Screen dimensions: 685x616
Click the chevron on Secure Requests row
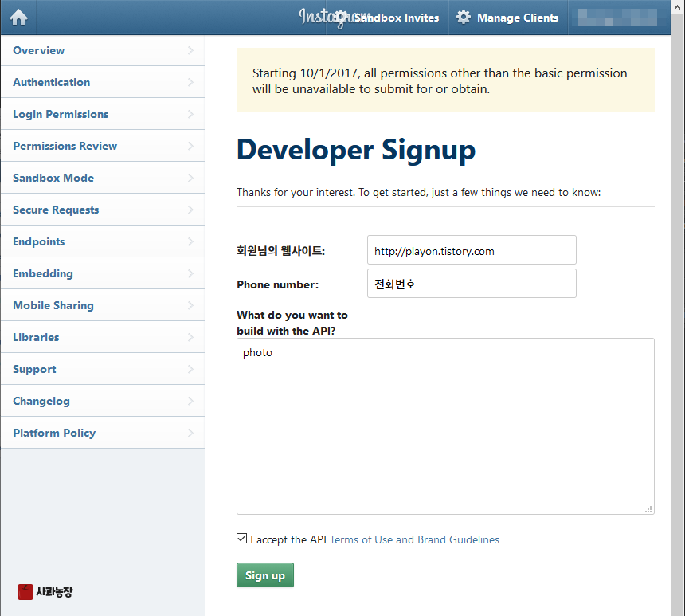coord(190,210)
